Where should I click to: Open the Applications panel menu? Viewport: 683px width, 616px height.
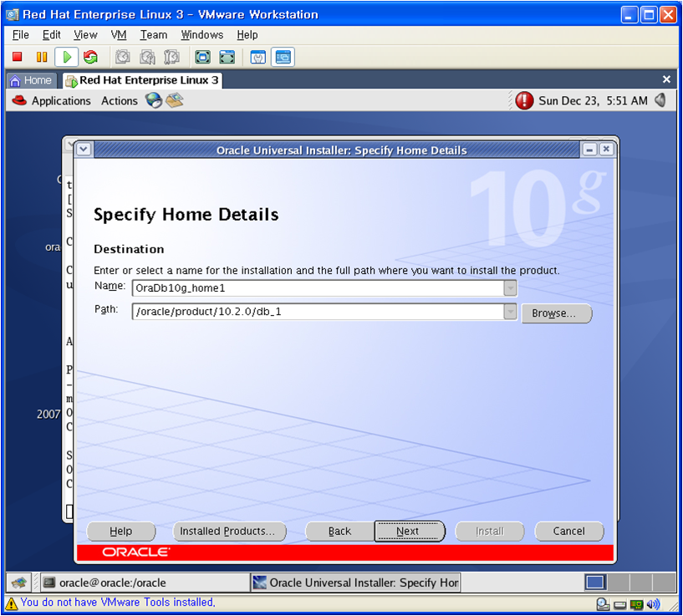[61, 100]
